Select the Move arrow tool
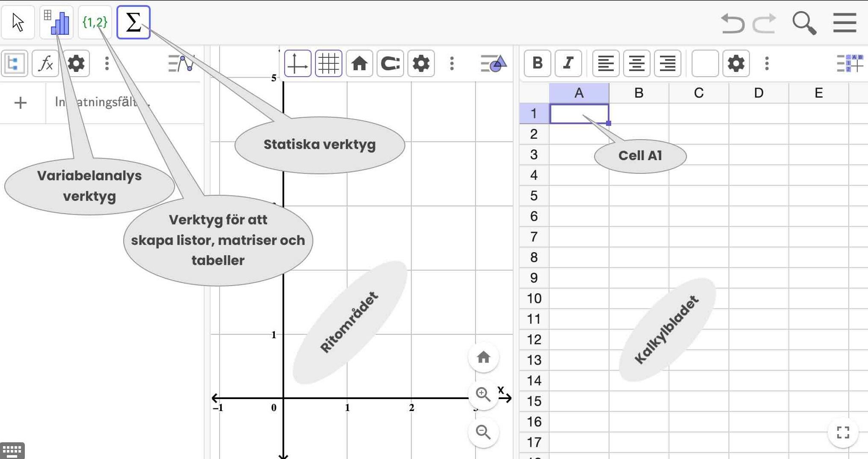 pos(18,22)
